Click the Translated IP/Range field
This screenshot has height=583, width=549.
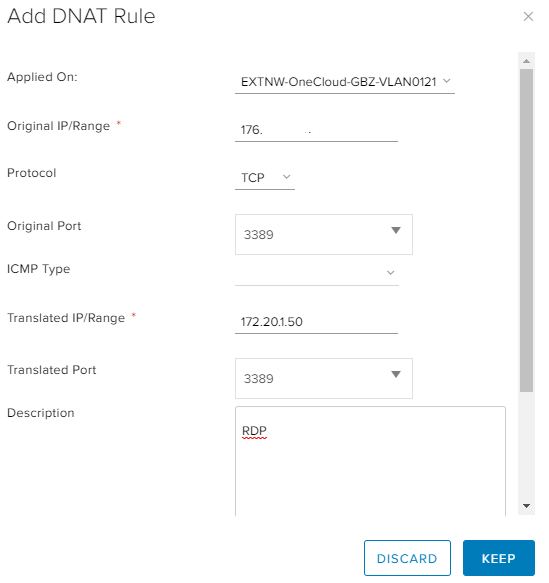pyautogui.click(x=316, y=322)
